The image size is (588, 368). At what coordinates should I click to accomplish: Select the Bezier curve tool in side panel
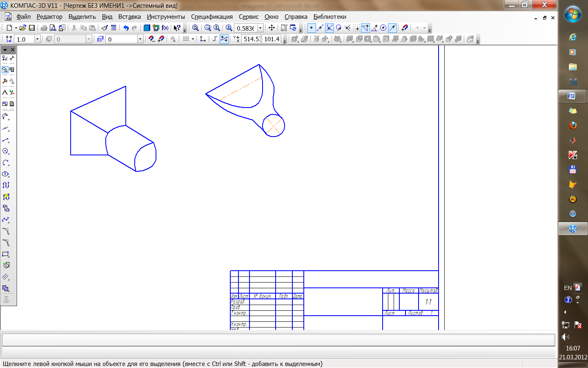pyautogui.click(x=6, y=220)
